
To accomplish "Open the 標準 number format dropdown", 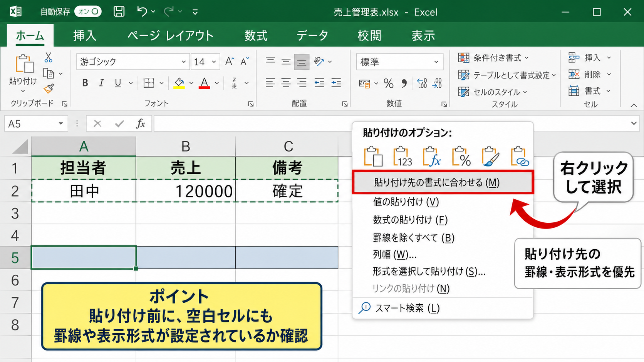I will (436, 62).
